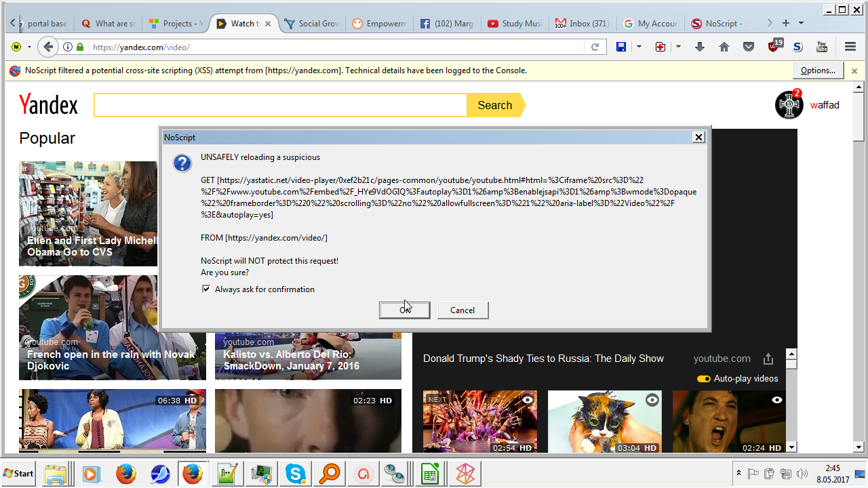Click the red cross toolbar icon
This screenshot has width=868, height=488.
pyautogui.click(x=660, y=47)
